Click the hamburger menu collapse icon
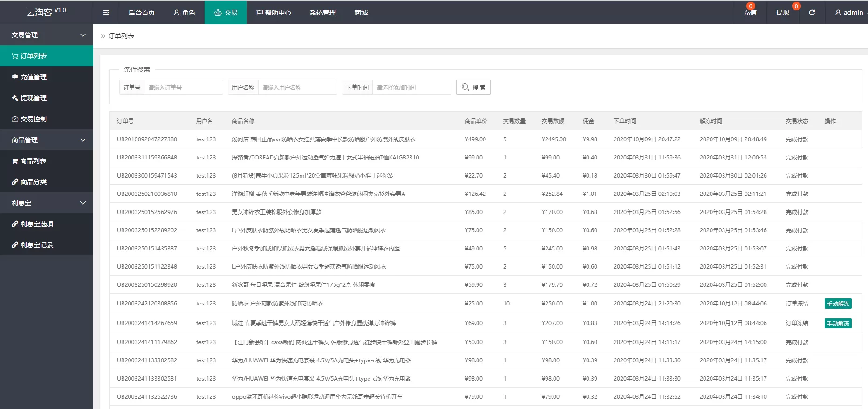The width and height of the screenshot is (868, 409). coord(106,13)
